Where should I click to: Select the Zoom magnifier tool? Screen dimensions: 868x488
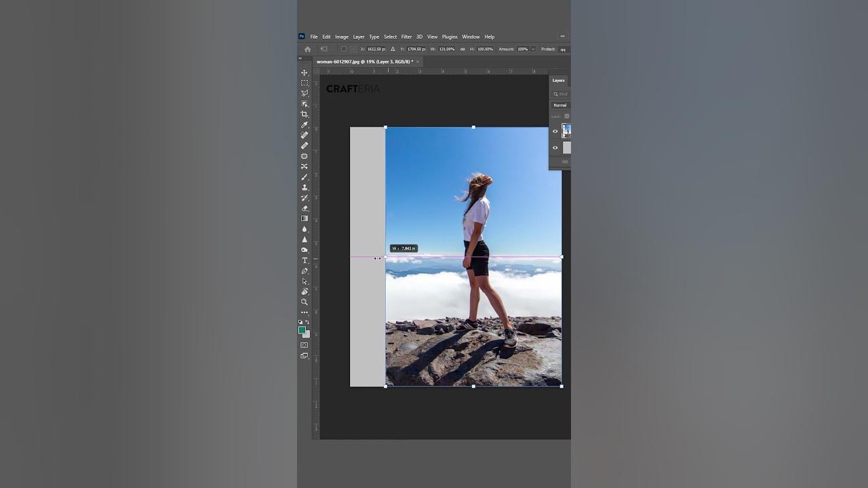pos(304,302)
